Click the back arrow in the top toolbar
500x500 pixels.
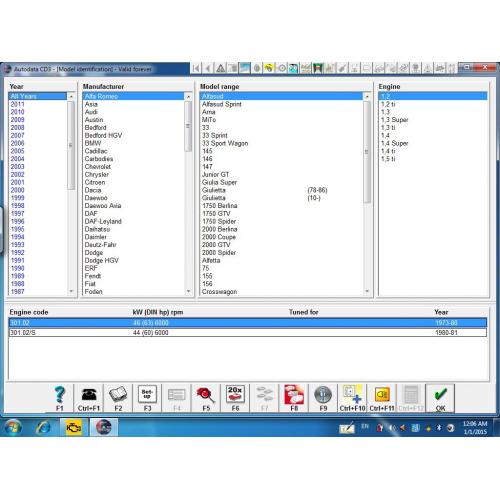[x=208, y=68]
